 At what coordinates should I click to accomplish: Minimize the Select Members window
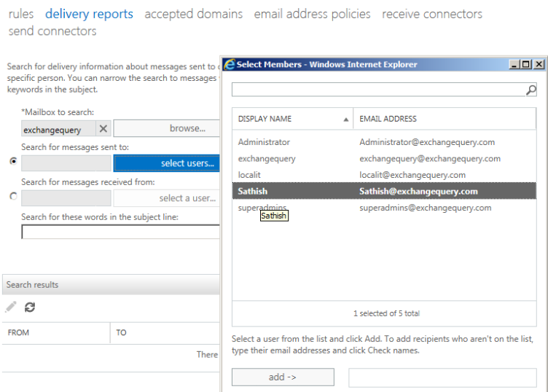tap(514, 64)
